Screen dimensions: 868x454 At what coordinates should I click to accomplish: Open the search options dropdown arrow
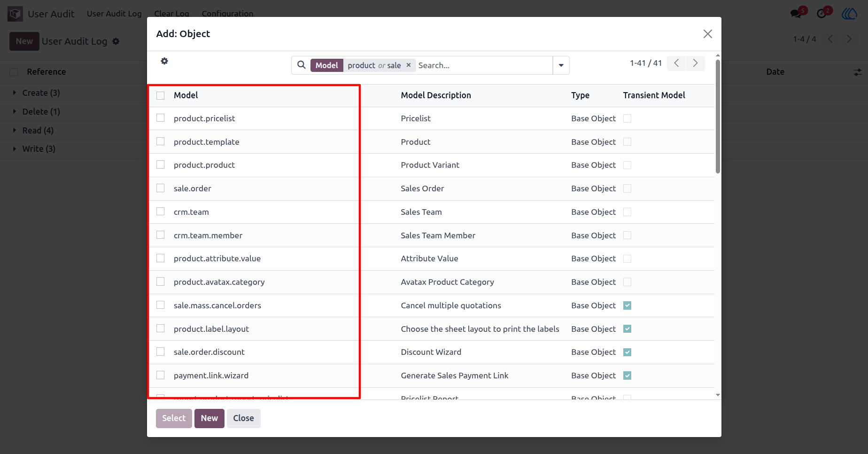coord(561,65)
